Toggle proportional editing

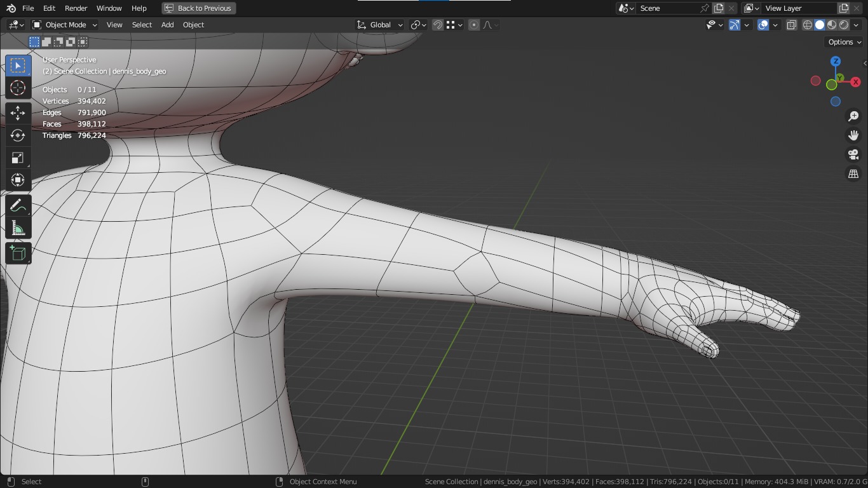coord(474,25)
